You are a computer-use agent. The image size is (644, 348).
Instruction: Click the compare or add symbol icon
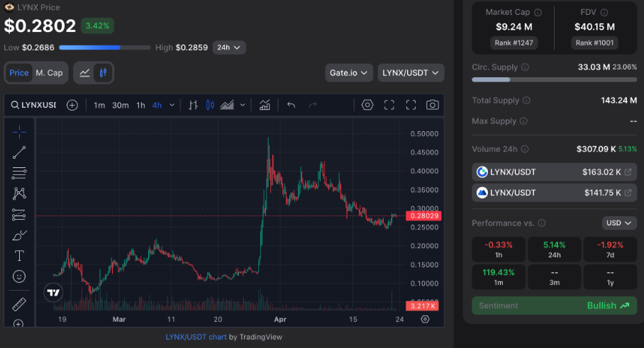pyautogui.click(x=72, y=105)
